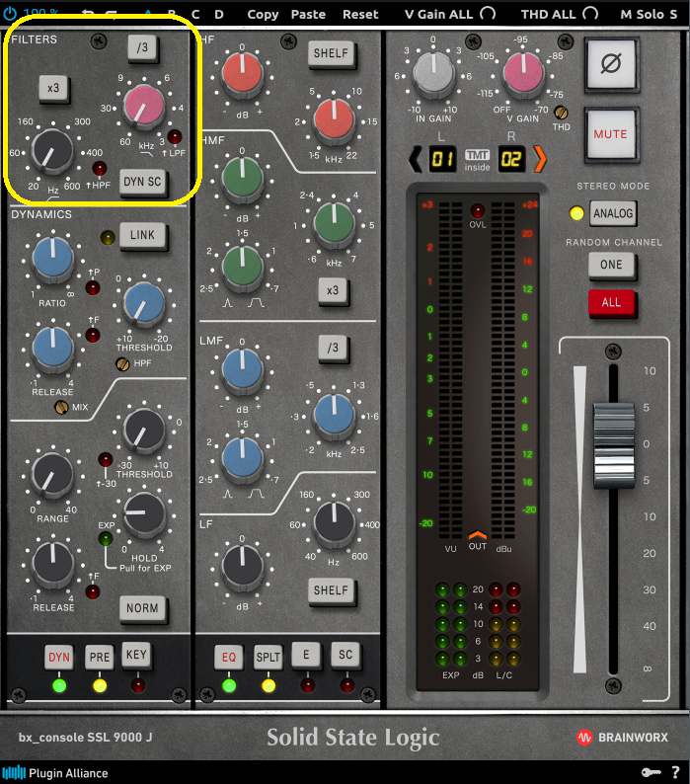Toggle the plugin power bypass icon
Viewport: 690px width, 784px height.
coord(10,13)
